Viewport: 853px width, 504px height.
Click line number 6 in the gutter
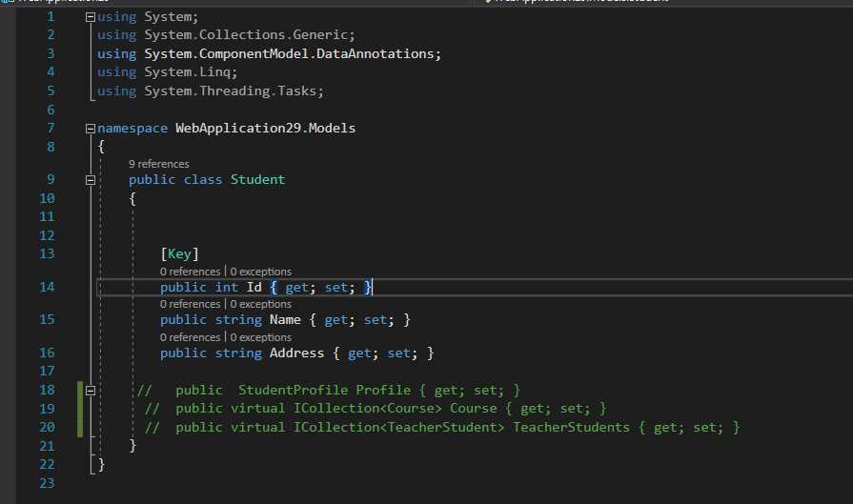[51, 110]
